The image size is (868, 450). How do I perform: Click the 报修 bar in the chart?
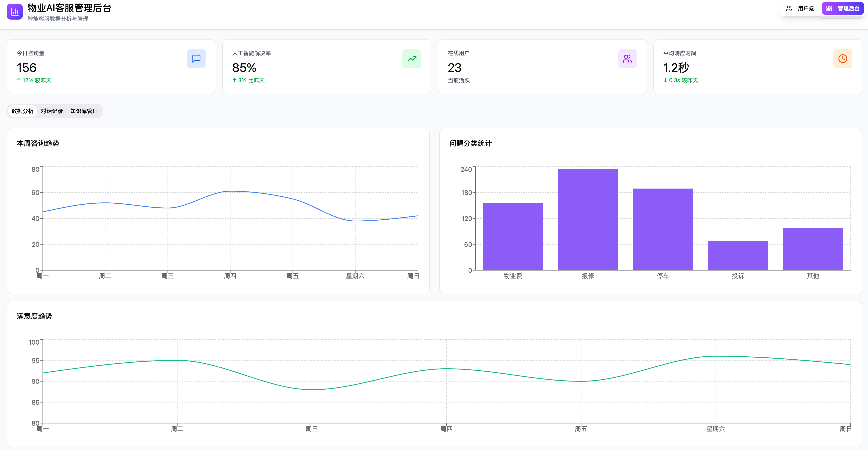point(588,219)
